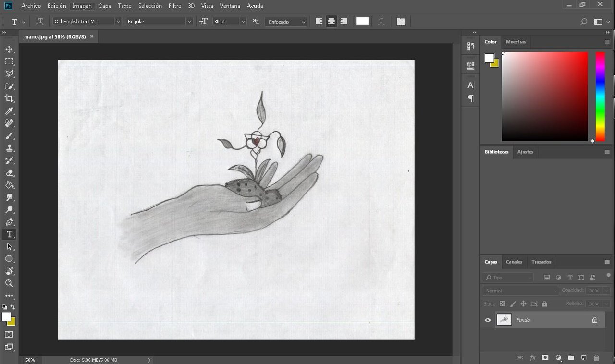The width and height of the screenshot is (615, 364).
Task: Open the Filtro menu
Action: [x=175, y=6]
